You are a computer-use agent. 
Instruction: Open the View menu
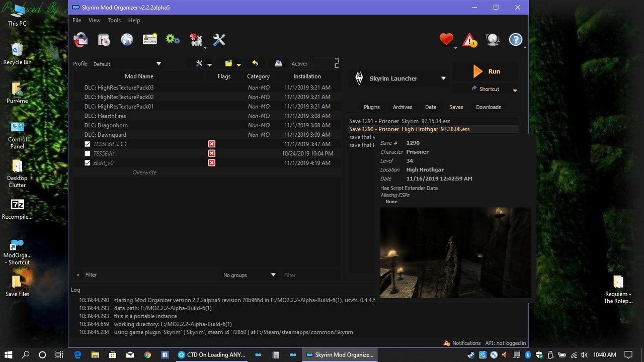(94, 20)
